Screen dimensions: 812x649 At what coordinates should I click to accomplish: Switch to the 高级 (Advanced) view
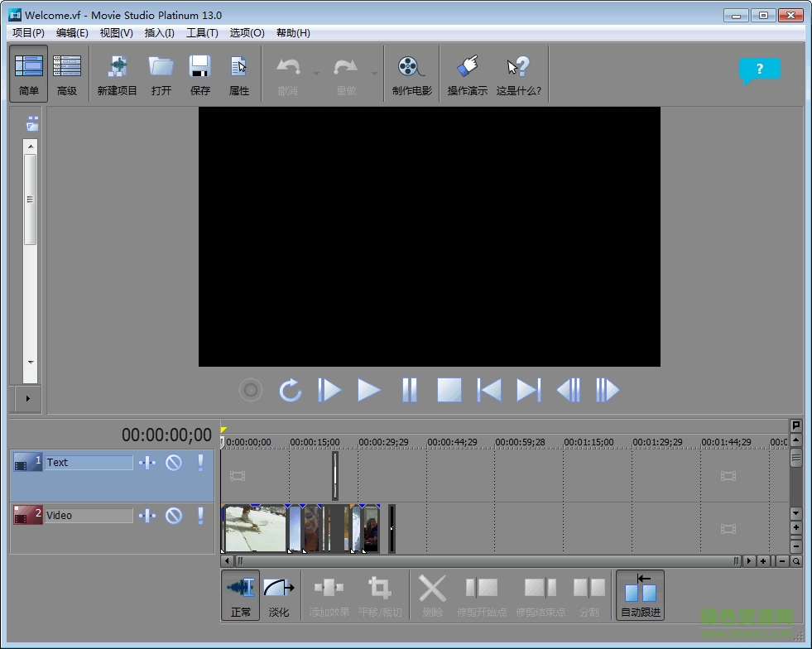click(67, 73)
